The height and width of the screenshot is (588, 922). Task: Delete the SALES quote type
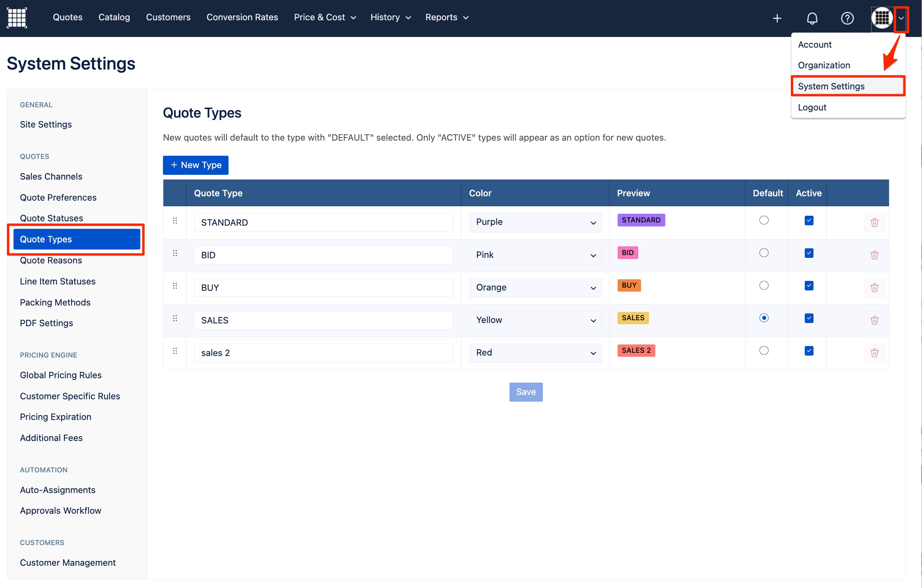(874, 320)
